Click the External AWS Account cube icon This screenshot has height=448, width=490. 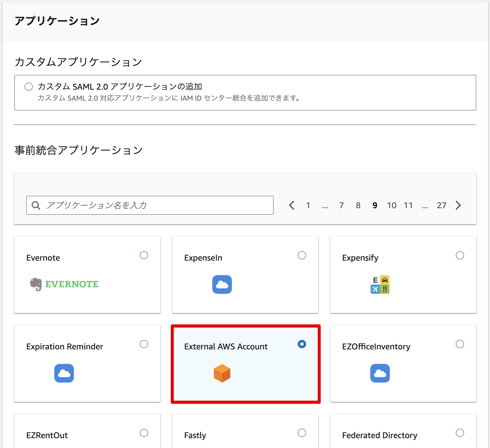coord(222,373)
